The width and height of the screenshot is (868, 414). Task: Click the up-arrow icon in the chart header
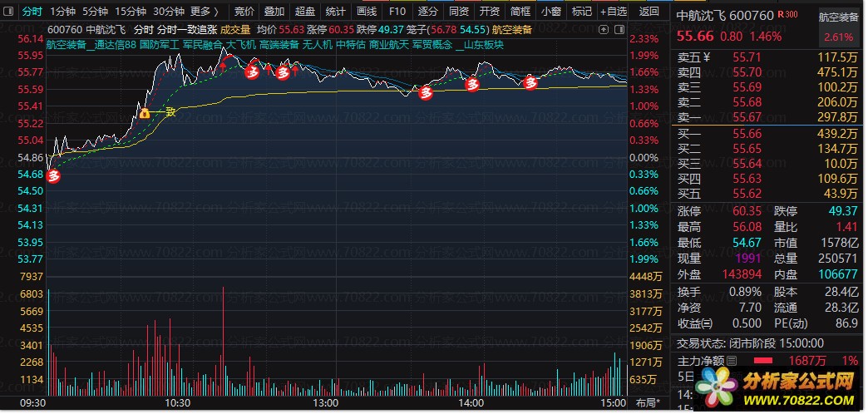point(604,29)
